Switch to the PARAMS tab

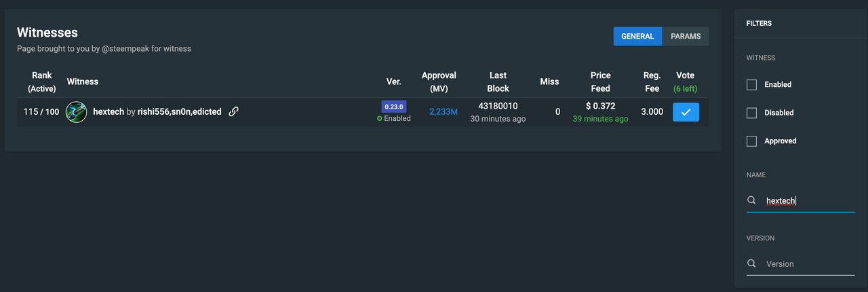pos(686,37)
